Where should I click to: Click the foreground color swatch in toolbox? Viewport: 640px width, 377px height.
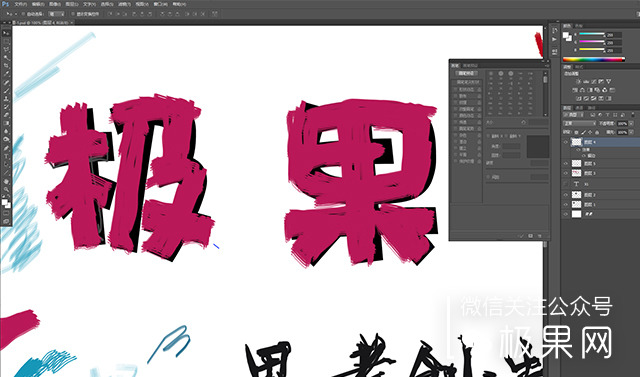click(x=5, y=201)
